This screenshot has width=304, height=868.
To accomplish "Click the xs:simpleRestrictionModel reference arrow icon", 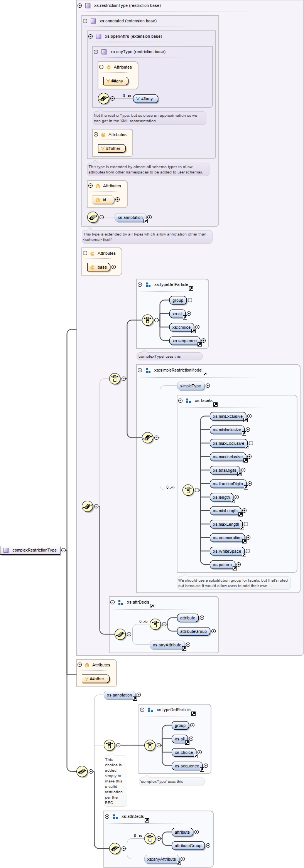I will [205, 374].
